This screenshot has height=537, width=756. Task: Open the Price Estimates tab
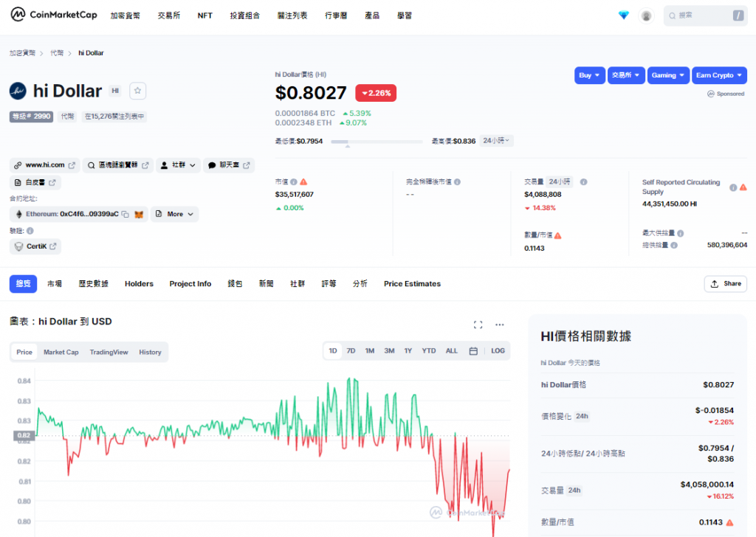(412, 284)
